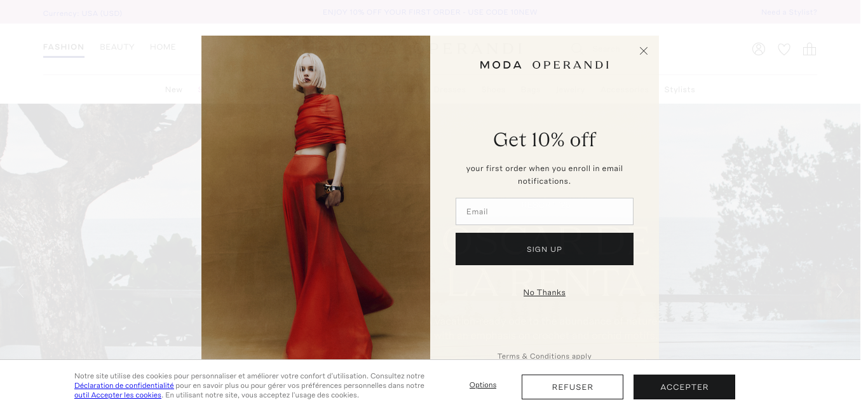Dismiss offer with No Thanks link
Viewport: 868px width, 414px height.
point(545,293)
